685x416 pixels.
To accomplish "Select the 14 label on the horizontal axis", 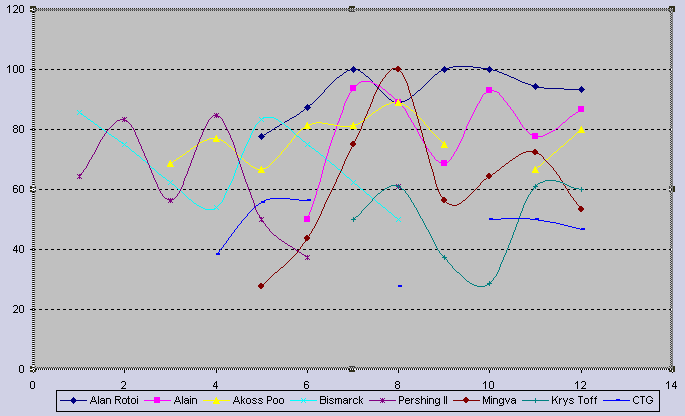I will [672, 383].
